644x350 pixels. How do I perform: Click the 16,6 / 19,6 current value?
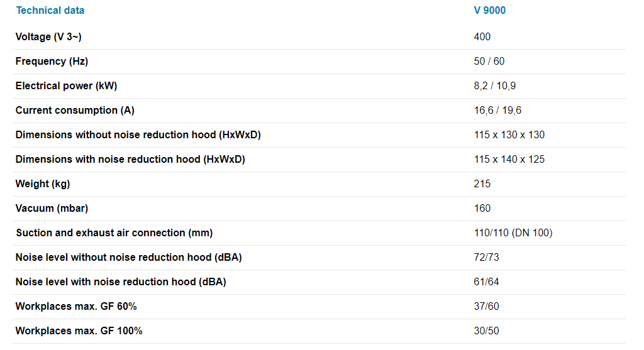coord(497,110)
